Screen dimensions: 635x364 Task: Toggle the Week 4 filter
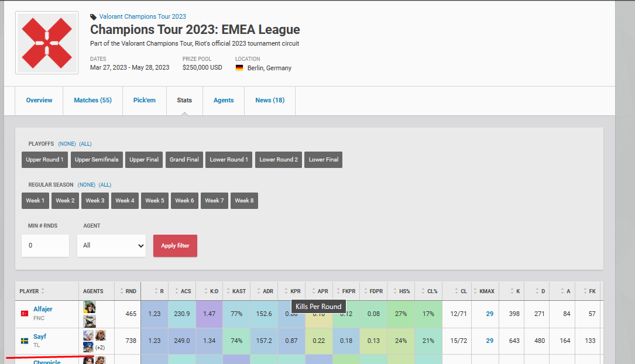125,200
